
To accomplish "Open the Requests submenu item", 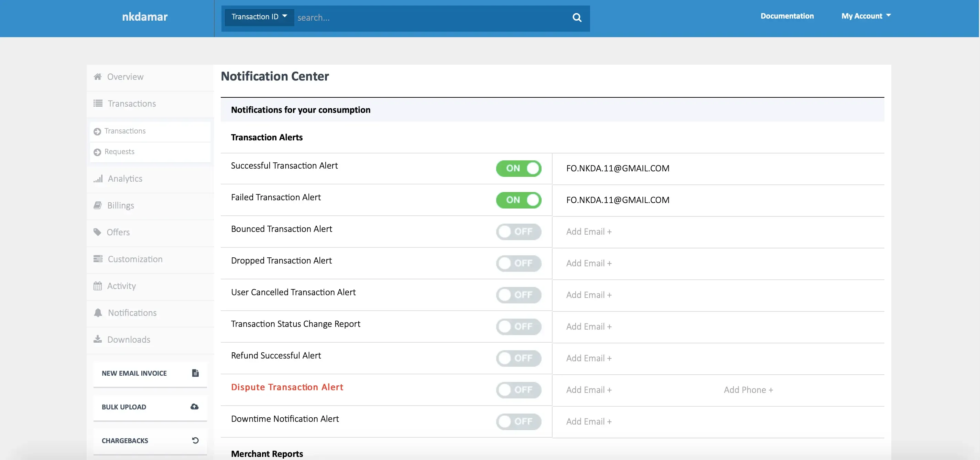I will [x=119, y=152].
